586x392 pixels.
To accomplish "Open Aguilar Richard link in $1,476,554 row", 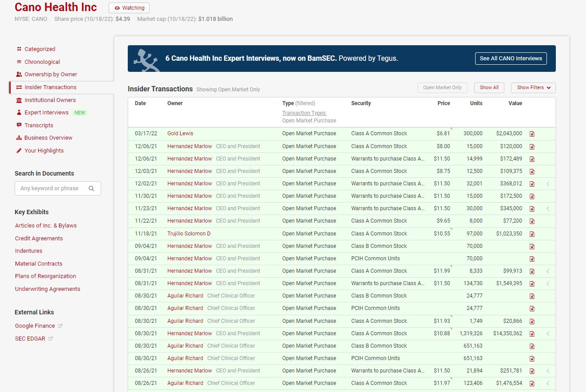I will click(185, 383).
